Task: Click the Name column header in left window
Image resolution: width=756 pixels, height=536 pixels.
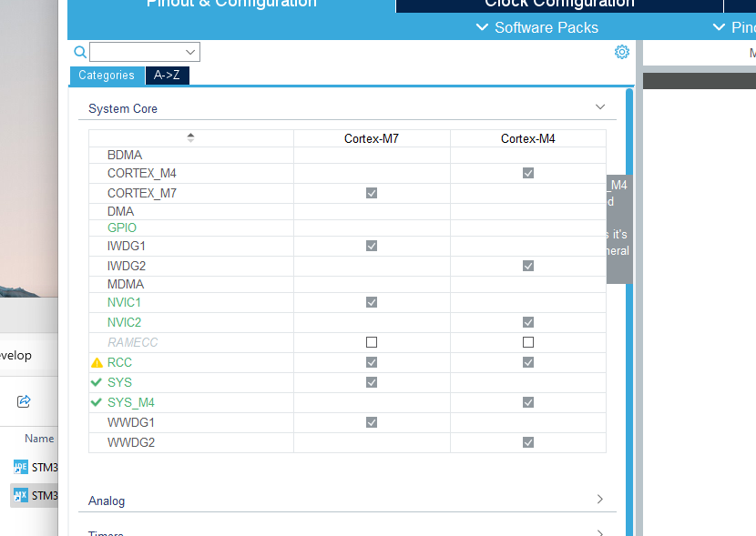Action: point(39,439)
